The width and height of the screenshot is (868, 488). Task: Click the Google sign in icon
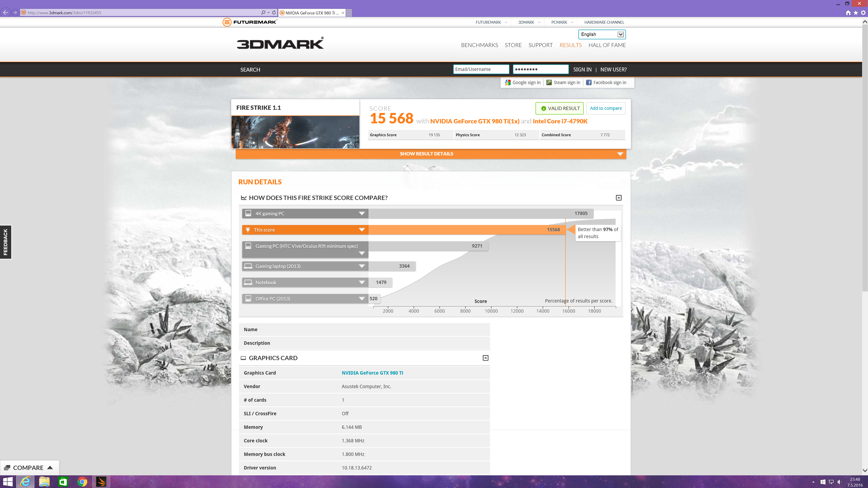coord(508,82)
